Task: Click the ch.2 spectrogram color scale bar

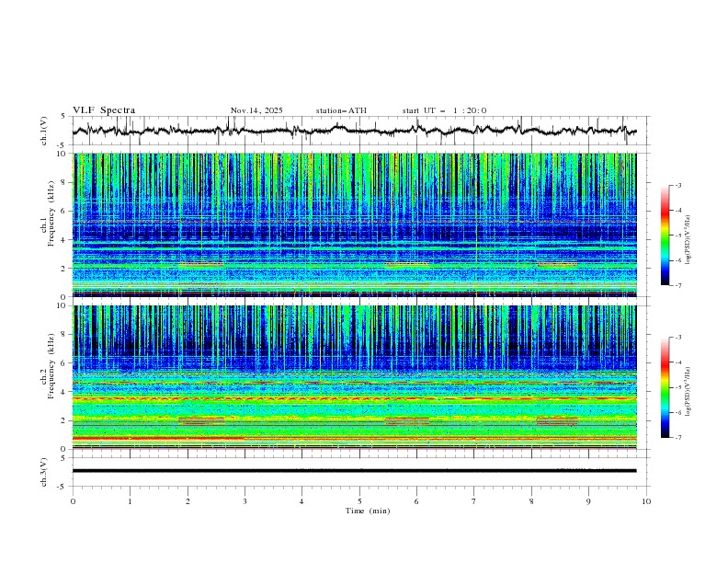Action: pyautogui.click(x=665, y=387)
